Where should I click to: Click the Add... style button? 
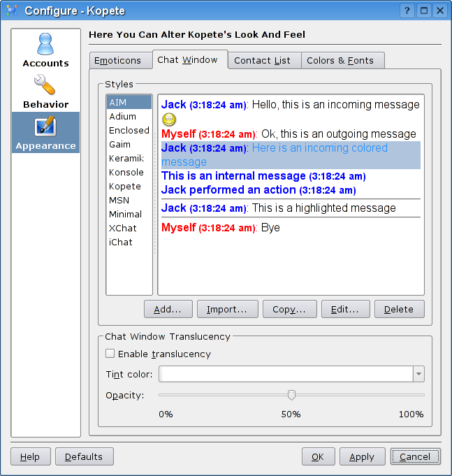(x=168, y=309)
